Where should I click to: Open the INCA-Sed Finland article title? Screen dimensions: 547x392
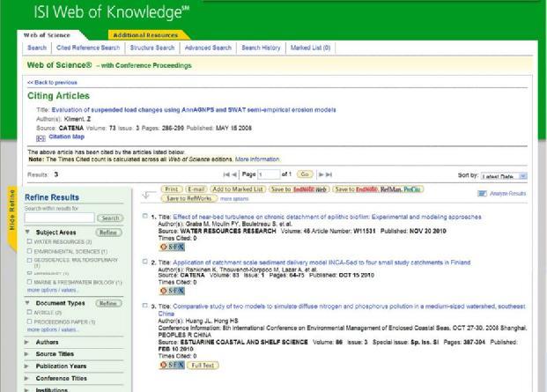tap(322, 263)
